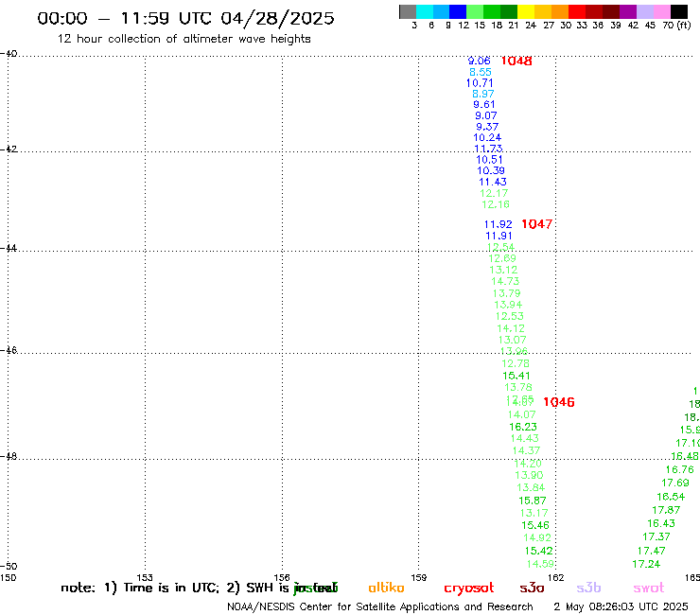Click the wave height value 13.17

click(x=534, y=513)
